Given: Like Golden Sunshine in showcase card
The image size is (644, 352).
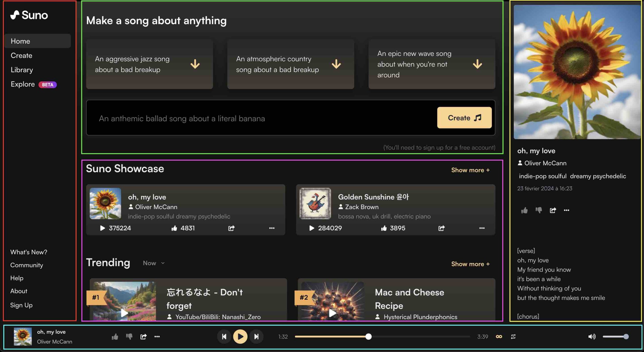Looking at the screenshot, I should pos(384,228).
